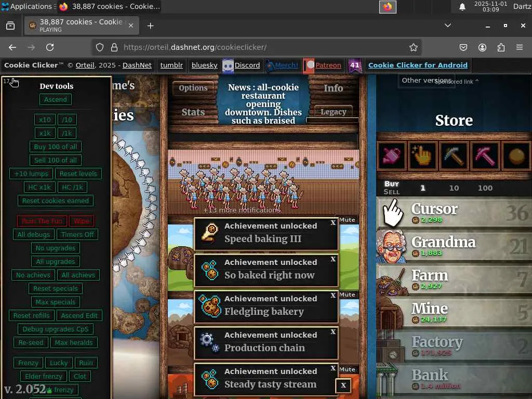This screenshot has height=399, width=532.
Task: Purchase a Grandma building
Action: (454, 247)
